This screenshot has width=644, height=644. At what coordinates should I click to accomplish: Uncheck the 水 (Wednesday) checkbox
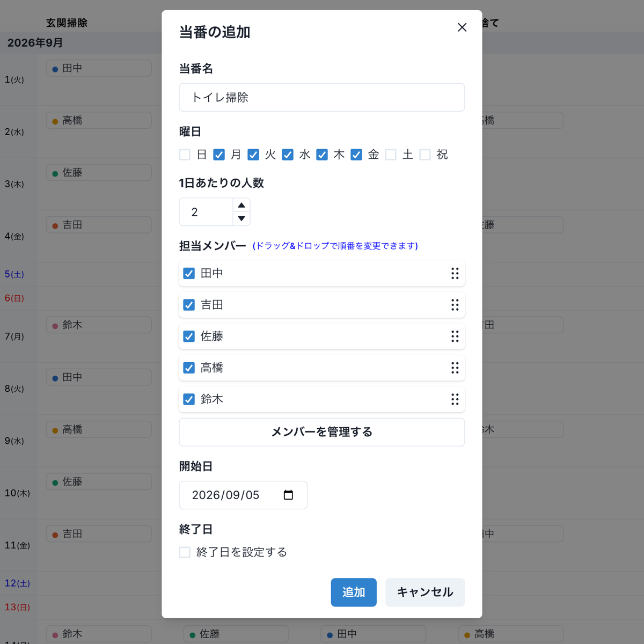pyautogui.click(x=288, y=155)
